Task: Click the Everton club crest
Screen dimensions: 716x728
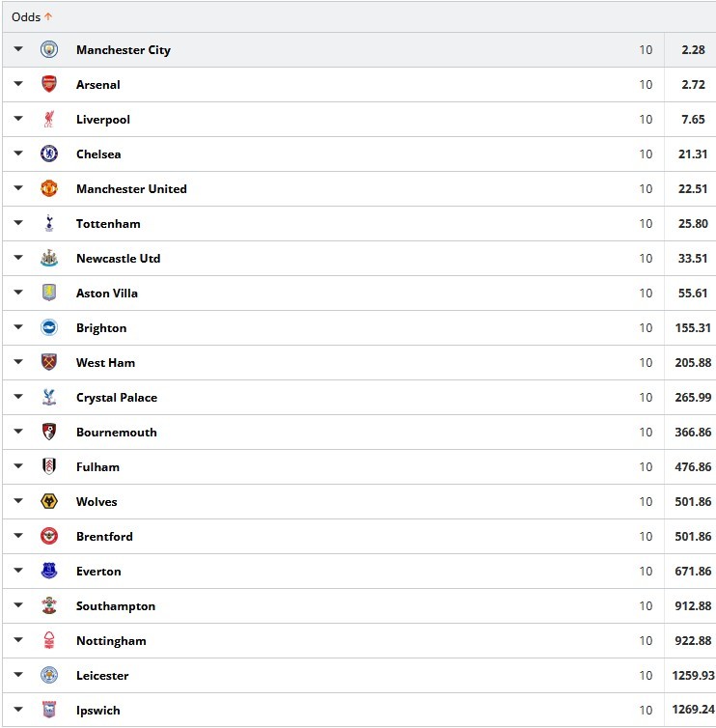Action: click(49, 572)
